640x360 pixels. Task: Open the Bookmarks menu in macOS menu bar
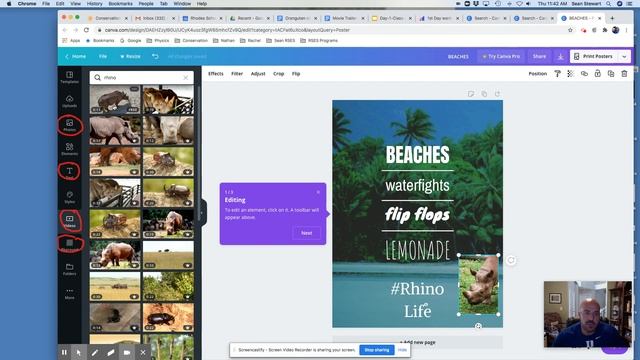pyautogui.click(x=120, y=4)
